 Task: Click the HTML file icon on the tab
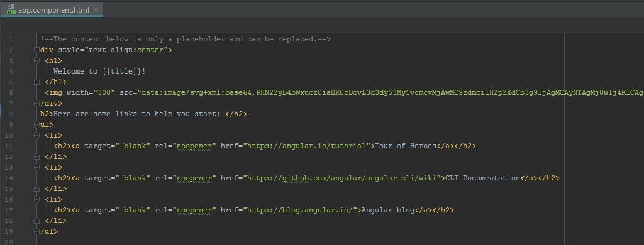tap(12, 10)
